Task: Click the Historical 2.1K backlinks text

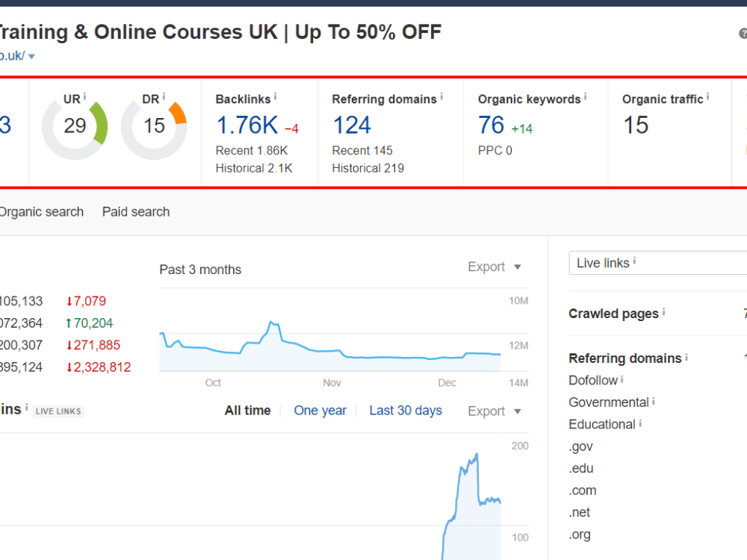Action: click(254, 168)
